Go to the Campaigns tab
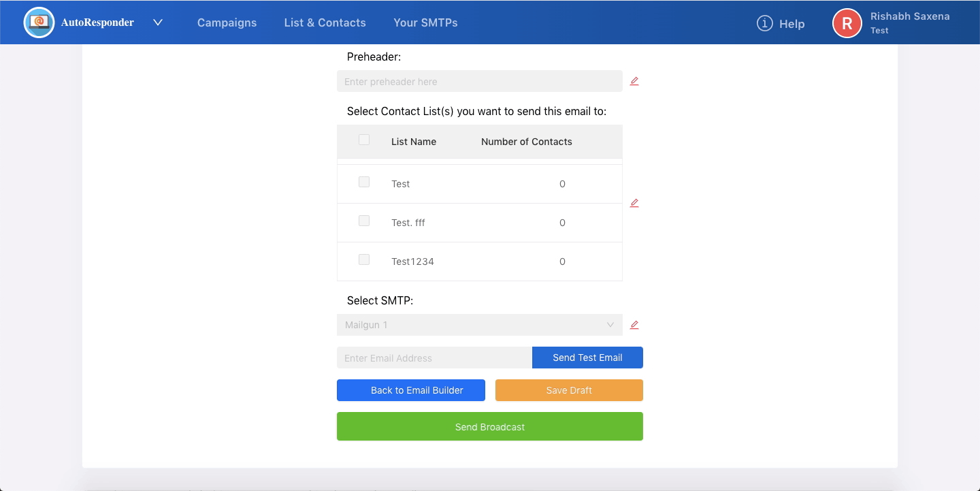This screenshot has height=491, width=980. 227,22
